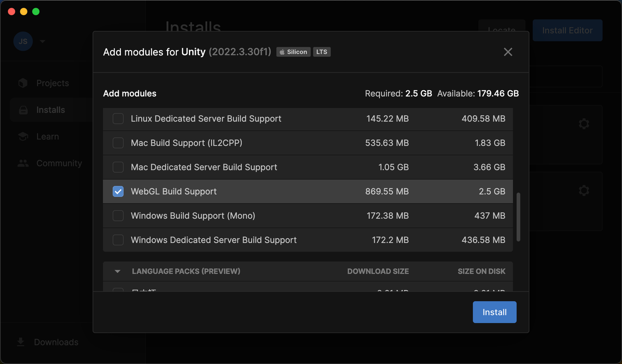Click the Downloads arrow icon
Image resolution: width=622 pixels, height=364 pixels.
[21, 342]
